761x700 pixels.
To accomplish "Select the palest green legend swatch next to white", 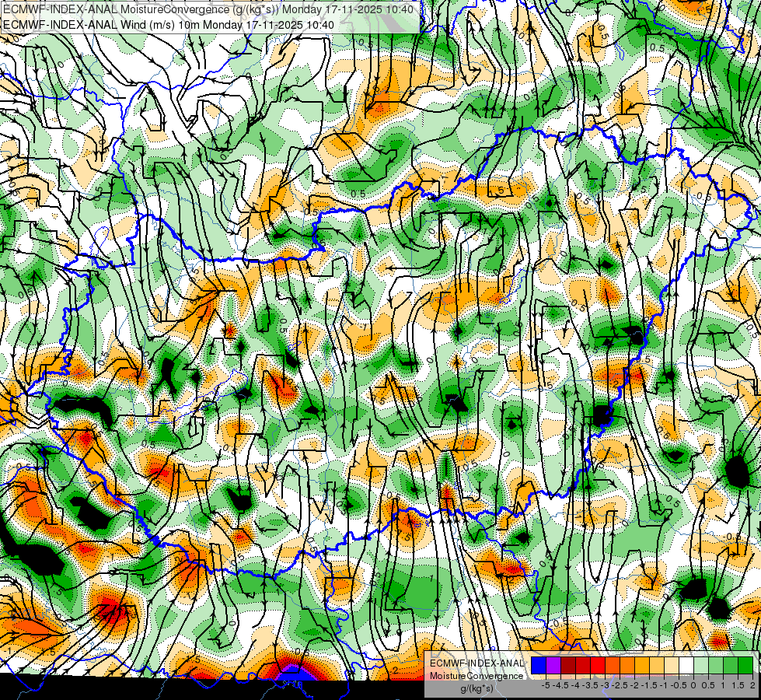I will pos(701,666).
